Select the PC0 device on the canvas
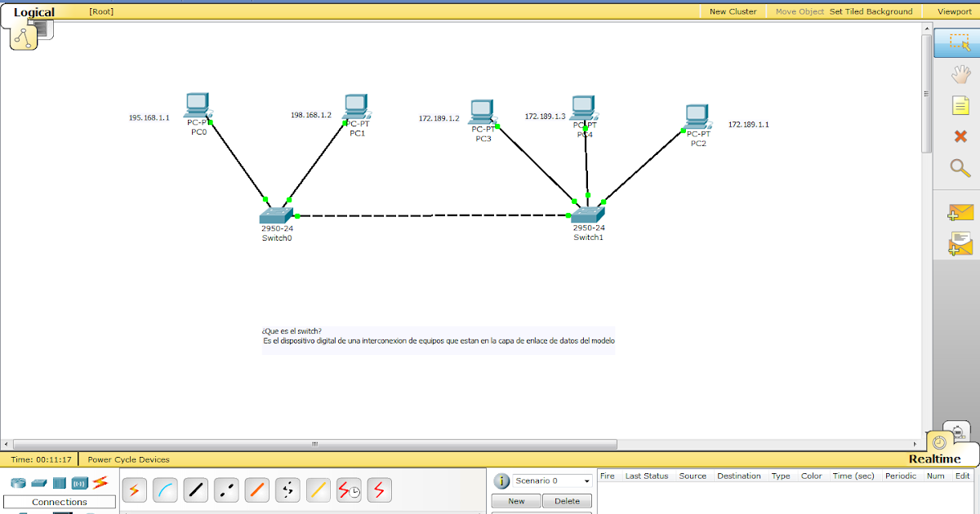Viewport: 980px width, 514px height. coord(196,106)
